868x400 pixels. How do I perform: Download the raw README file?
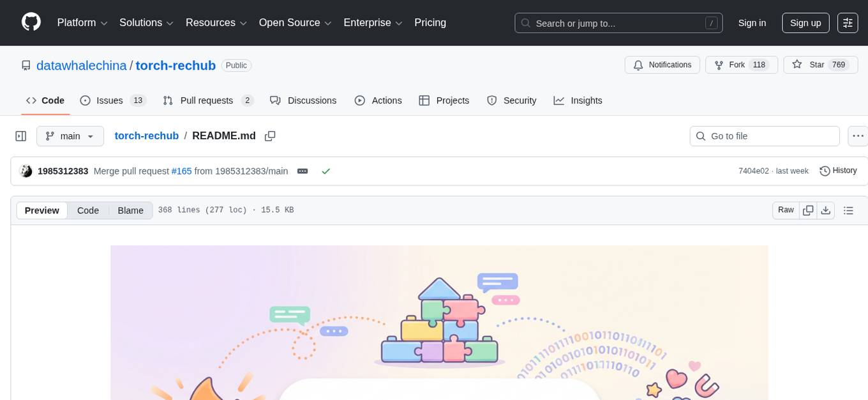click(826, 210)
